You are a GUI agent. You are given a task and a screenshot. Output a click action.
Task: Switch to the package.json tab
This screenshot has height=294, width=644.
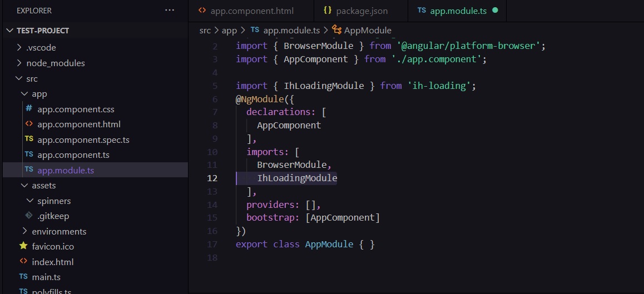click(361, 11)
